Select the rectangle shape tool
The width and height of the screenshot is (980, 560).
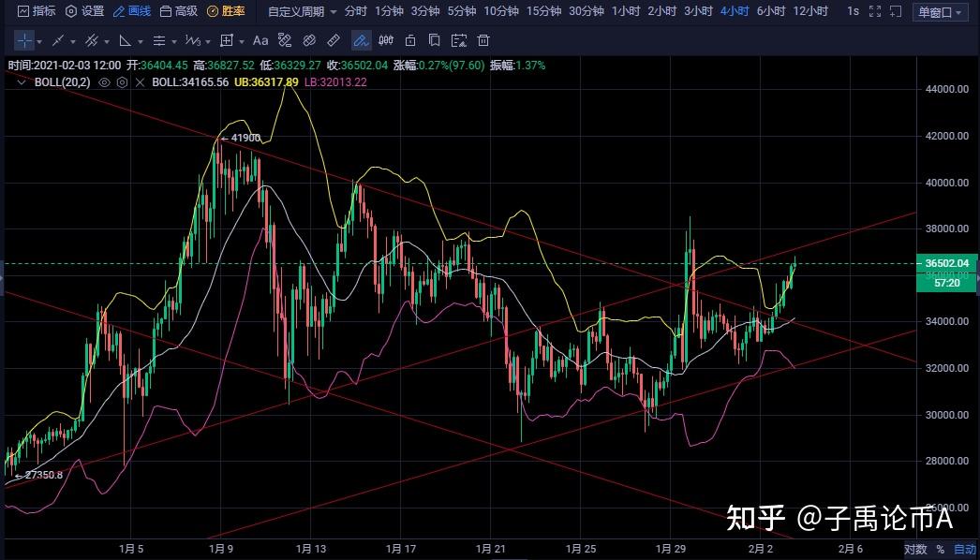[226, 40]
